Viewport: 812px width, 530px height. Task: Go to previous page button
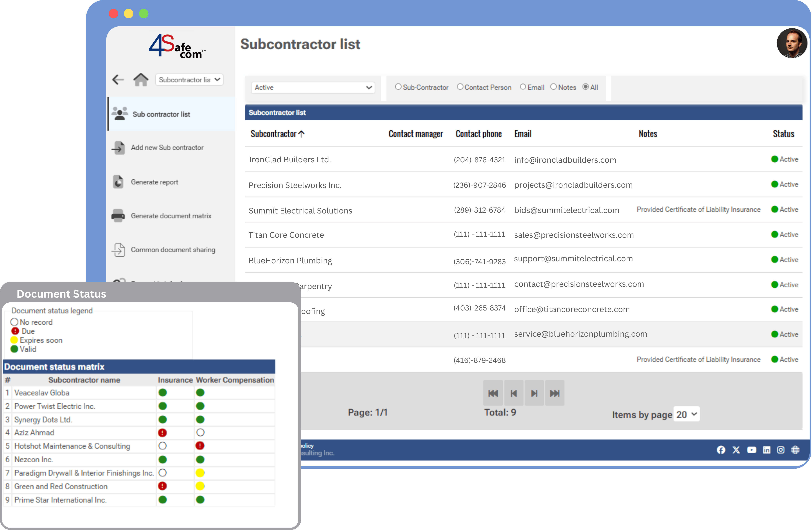(x=514, y=393)
